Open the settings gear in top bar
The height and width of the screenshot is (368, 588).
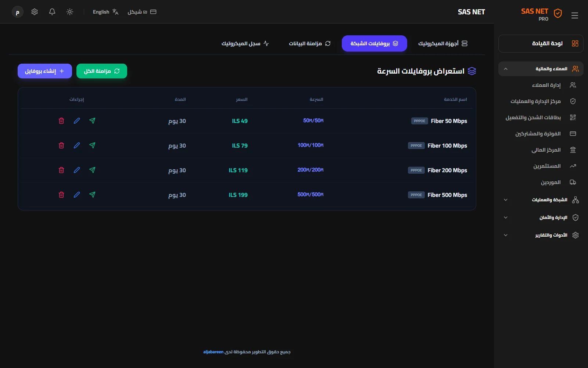tap(35, 12)
